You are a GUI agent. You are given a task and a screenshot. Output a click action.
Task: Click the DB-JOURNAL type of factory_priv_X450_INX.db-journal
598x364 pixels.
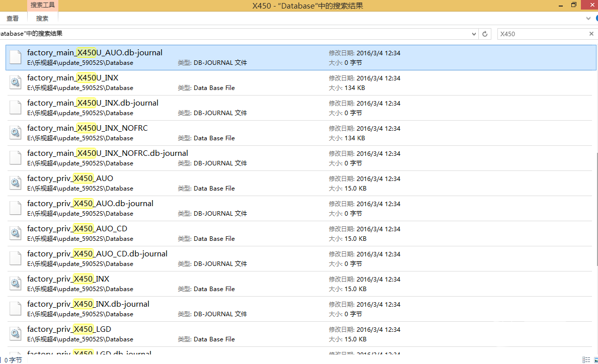click(220, 314)
